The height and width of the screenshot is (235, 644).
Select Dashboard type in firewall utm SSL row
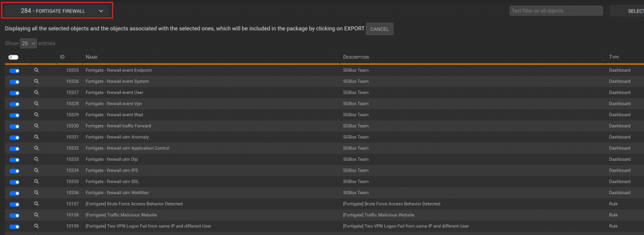point(619,181)
